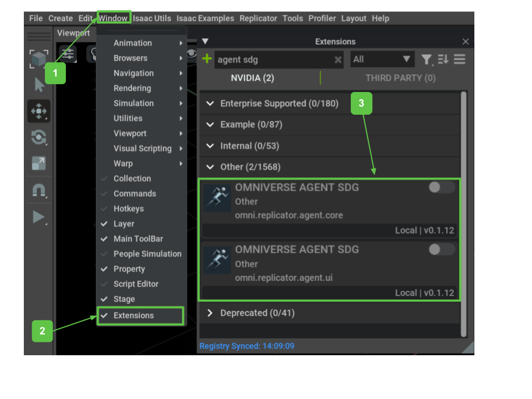The height and width of the screenshot is (399, 532).
Task: Open the Navigation submenu
Action: coord(142,73)
